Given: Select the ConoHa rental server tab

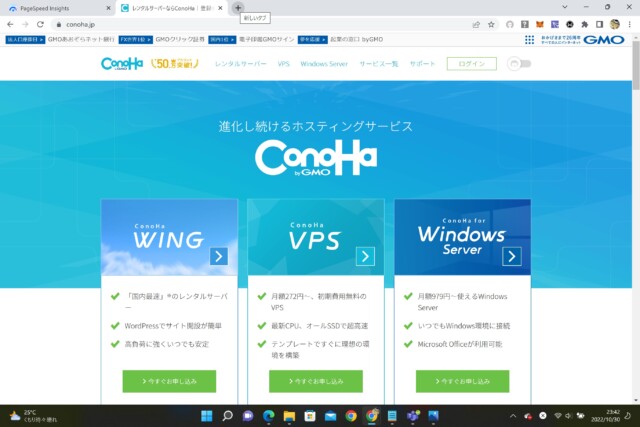Looking at the screenshot, I should [x=171, y=8].
